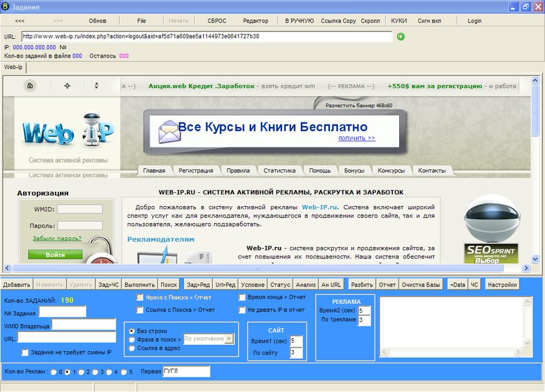The width and height of the screenshot is (545, 392).
Task: Click the Web-IP robot logo
Action: (68, 129)
